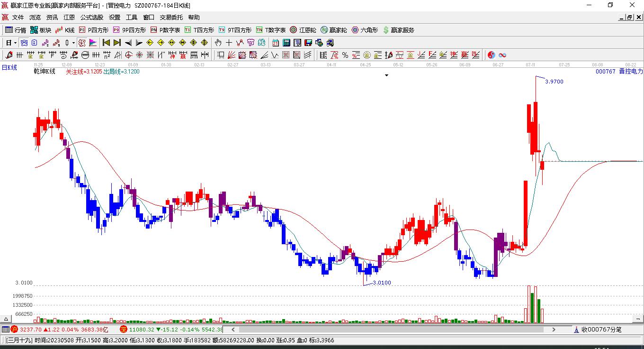Open the 帮助 menu

pos(194,18)
